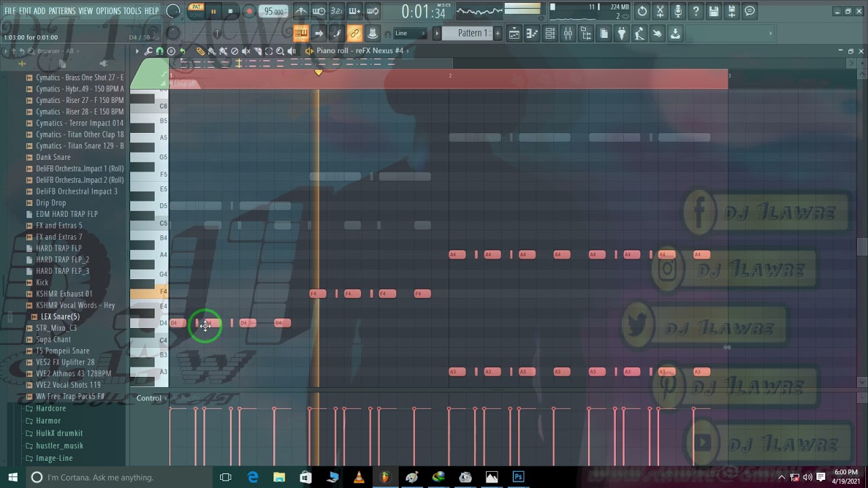This screenshot has height=488, width=868.
Task: Select Dank Snare sample
Action: pos(53,157)
